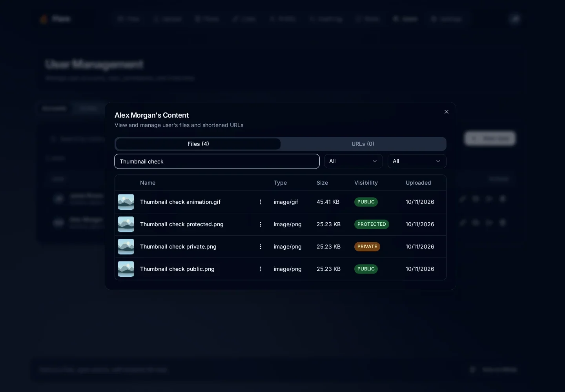The width and height of the screenshot is (565, 392).
Task: Click upload date of Thumbnail check private.png
Action: point(420,247)
